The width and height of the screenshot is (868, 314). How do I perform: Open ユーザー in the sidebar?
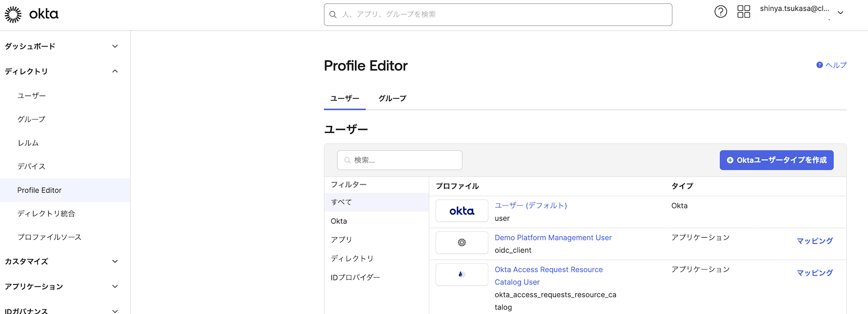tap(32, 96)
